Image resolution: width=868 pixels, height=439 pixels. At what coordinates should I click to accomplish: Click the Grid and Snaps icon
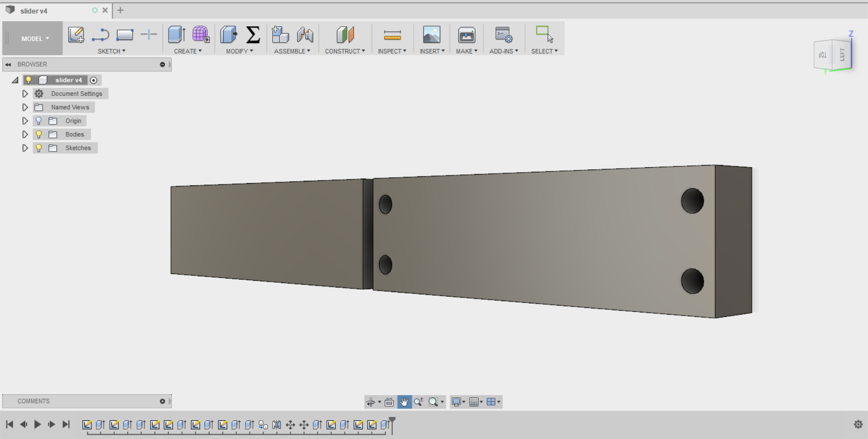pos(474,402)
